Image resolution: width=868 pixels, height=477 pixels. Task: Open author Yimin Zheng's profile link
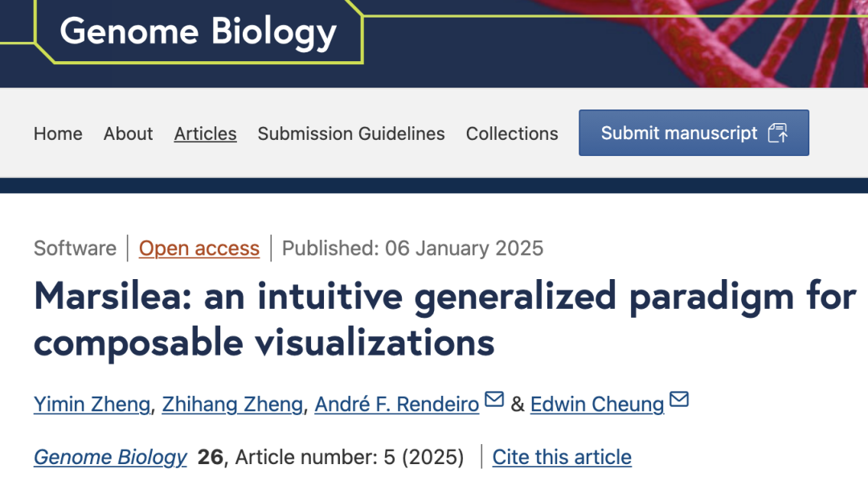[92, 405]
